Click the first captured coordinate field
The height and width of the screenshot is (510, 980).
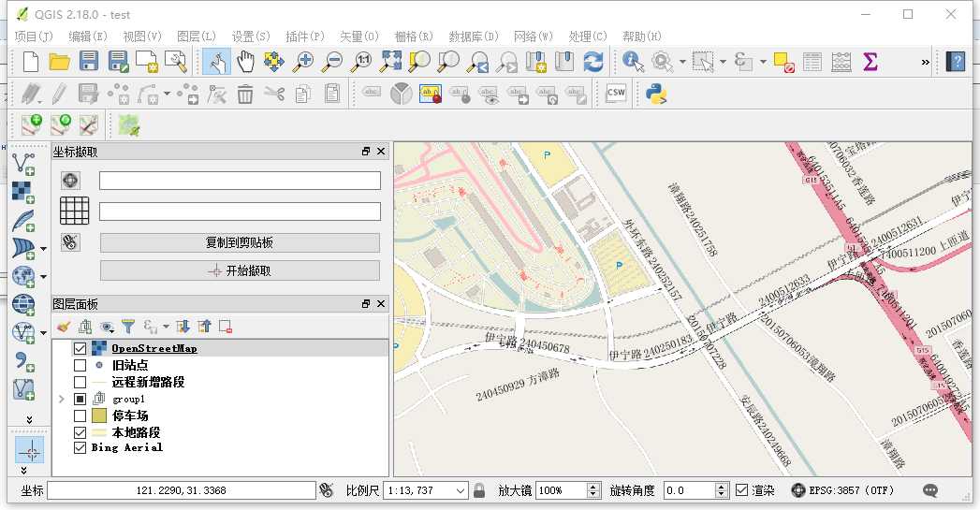(x=240, y=181)
